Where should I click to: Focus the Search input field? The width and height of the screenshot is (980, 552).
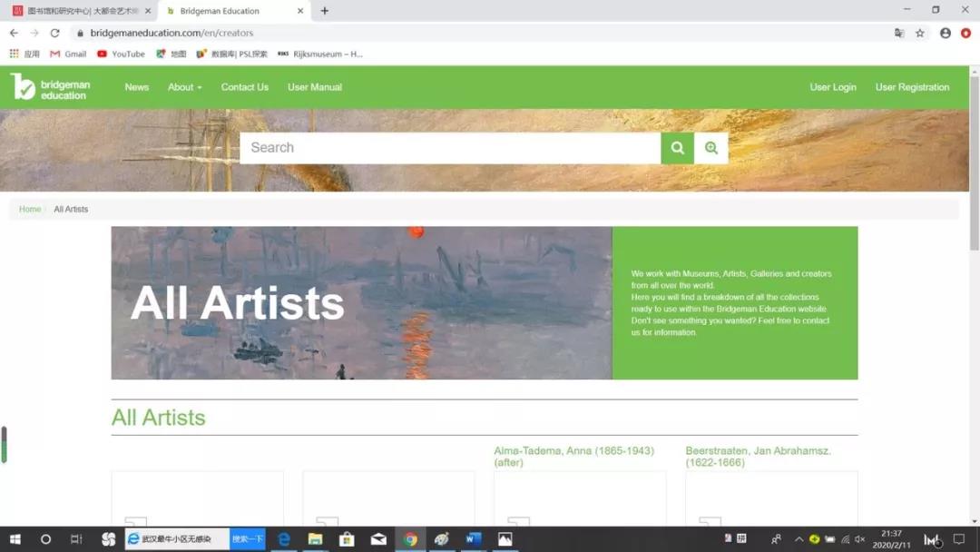449,148
